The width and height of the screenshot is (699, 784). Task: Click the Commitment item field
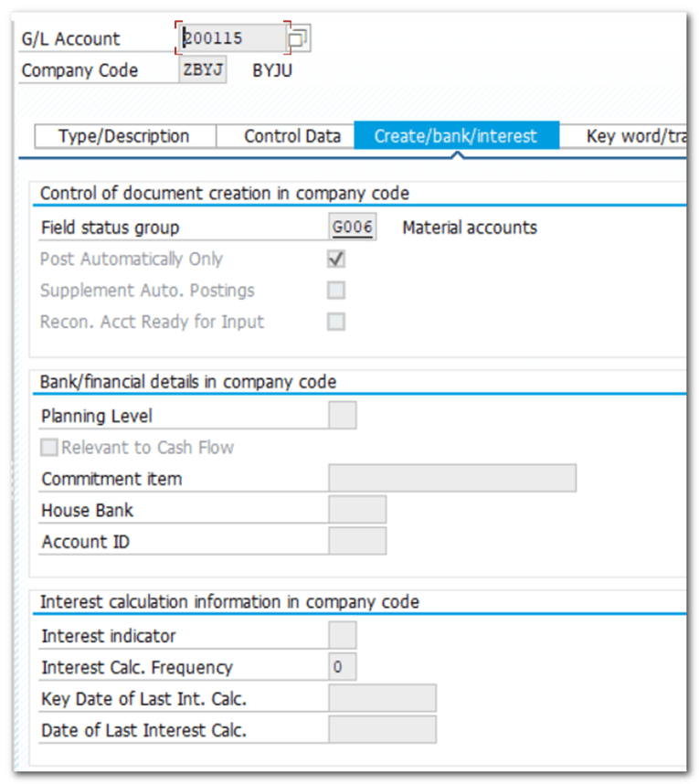(x=451, y=479)
